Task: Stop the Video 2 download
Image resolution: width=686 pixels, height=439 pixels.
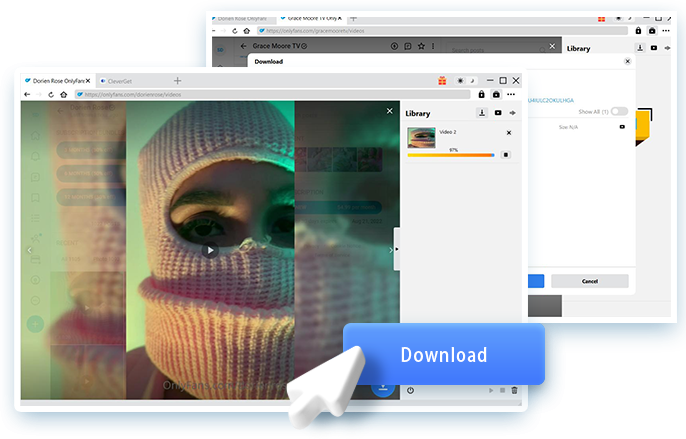Action: 506,155
